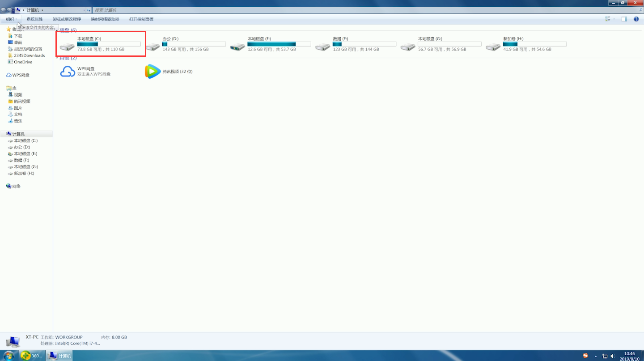Screen dimensions: 644x361
Task: Select 网络 in the sidebar
Action: pyautogui.click(x=13, y=186)
